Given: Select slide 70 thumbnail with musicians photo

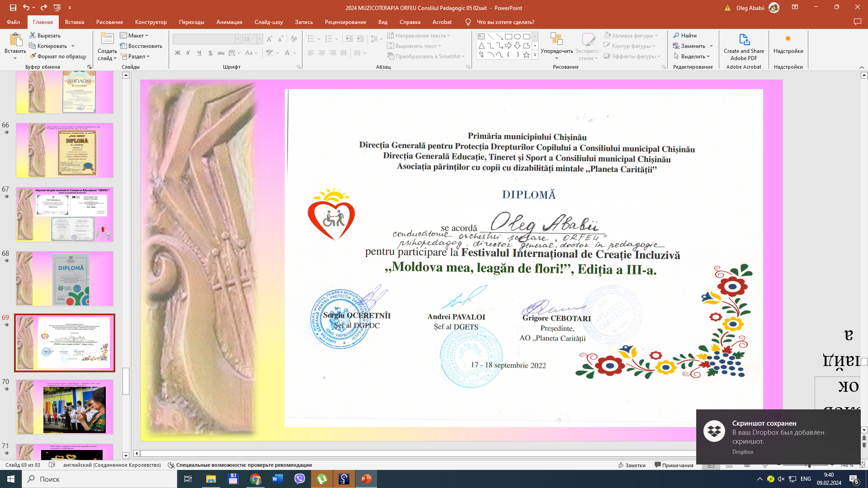Looking at the screenshot, I should [x=65, y=407].
